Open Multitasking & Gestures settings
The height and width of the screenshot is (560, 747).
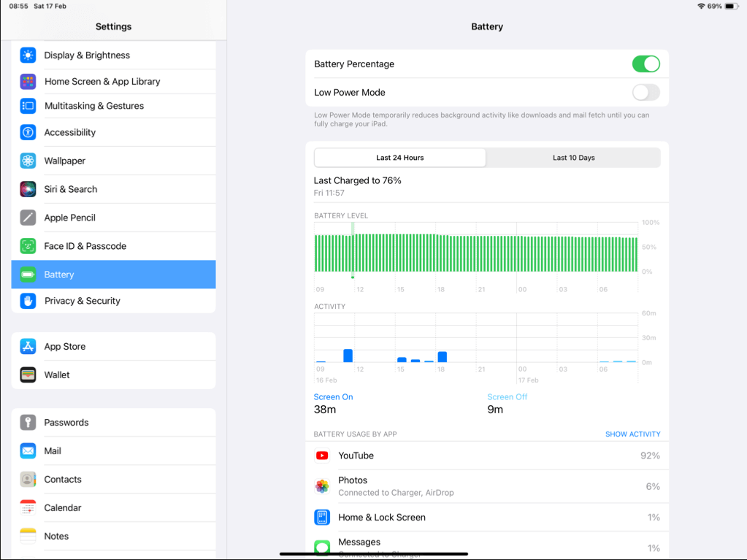[x=113, y=106]
